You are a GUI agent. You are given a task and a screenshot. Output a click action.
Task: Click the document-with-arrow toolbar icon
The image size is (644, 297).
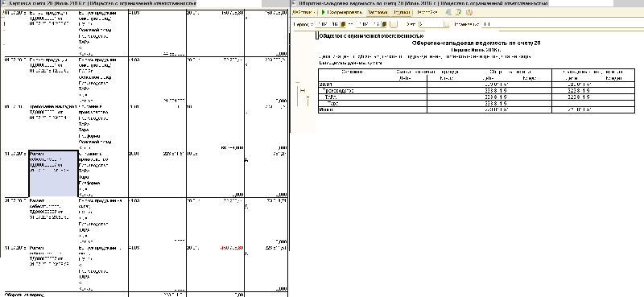[458, 12]
